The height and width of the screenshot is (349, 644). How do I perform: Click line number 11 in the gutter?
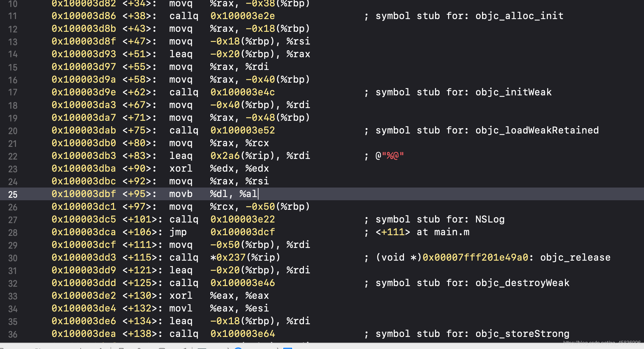click(13, 16)
